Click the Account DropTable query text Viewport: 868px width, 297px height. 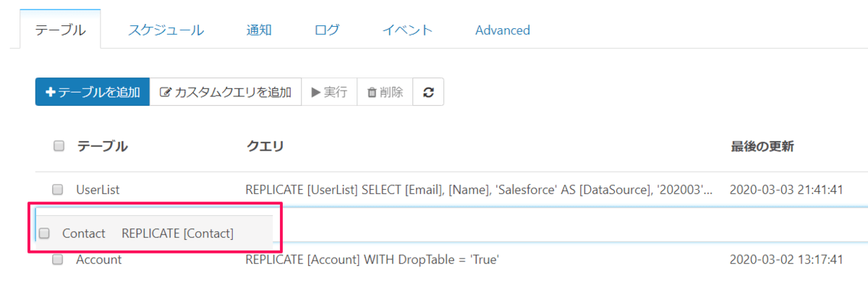point(373,259)
